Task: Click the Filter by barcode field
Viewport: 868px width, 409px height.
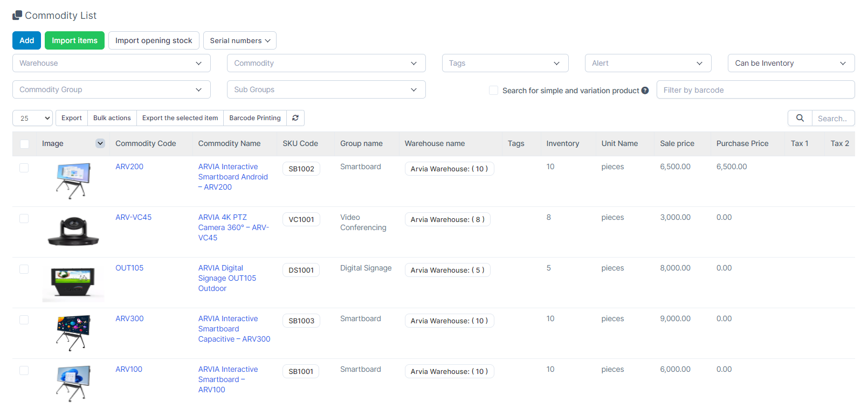Action: coord(756,90)
